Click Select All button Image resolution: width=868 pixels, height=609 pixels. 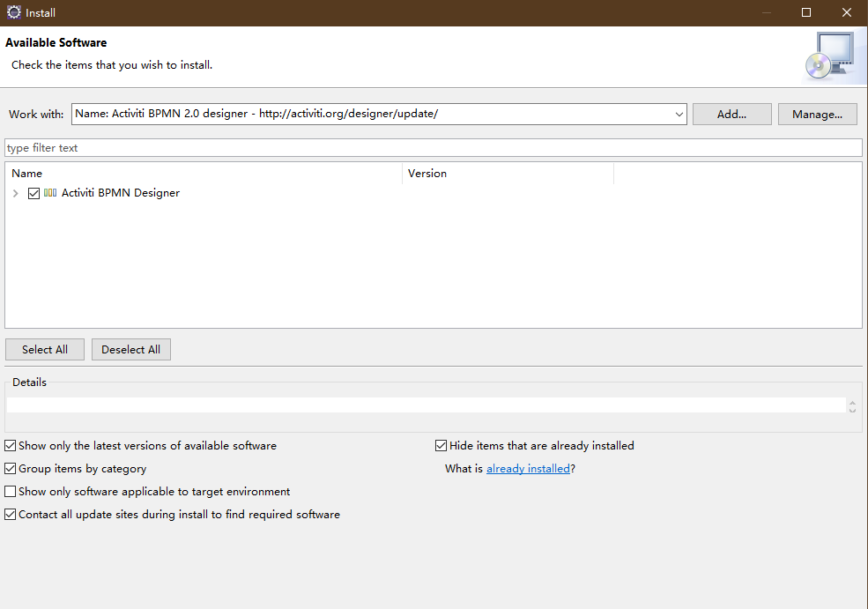(x=45, y=349)
